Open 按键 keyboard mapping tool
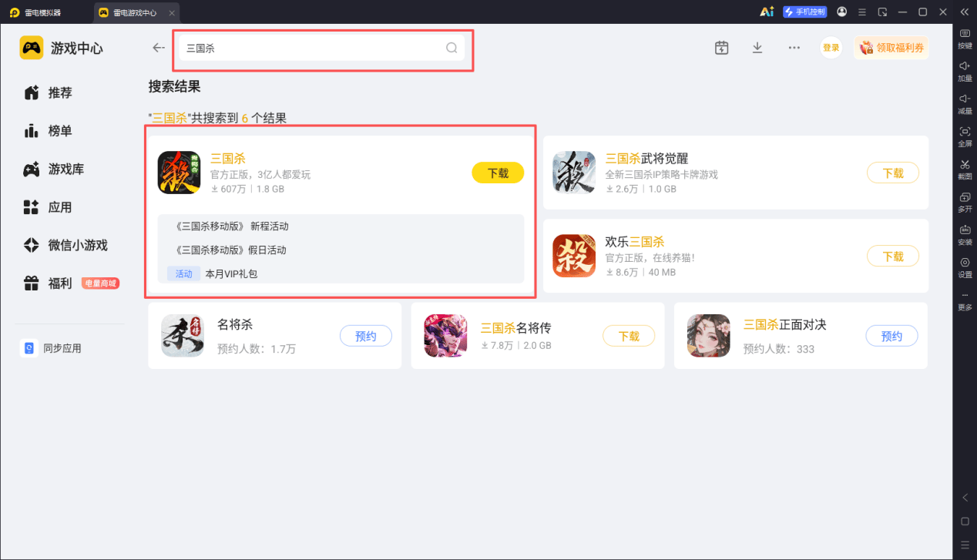This screenshot has width=977, height=560. coord(965,39)
